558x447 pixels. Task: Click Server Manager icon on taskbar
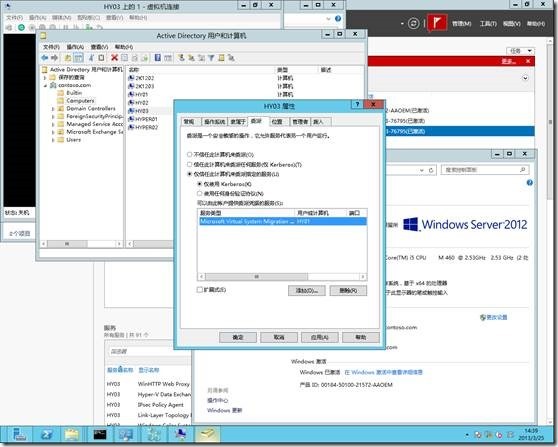coord(20,435)
